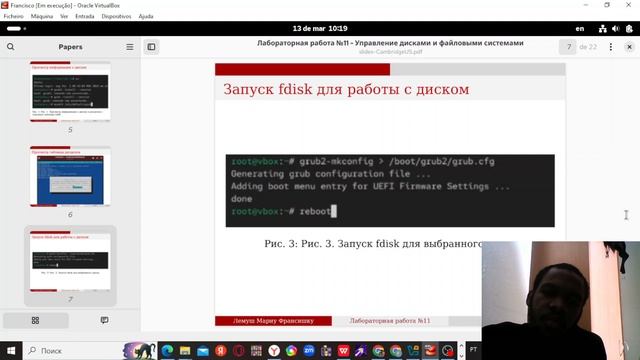Open WPS Office from the taskbar

click(344, 351)
